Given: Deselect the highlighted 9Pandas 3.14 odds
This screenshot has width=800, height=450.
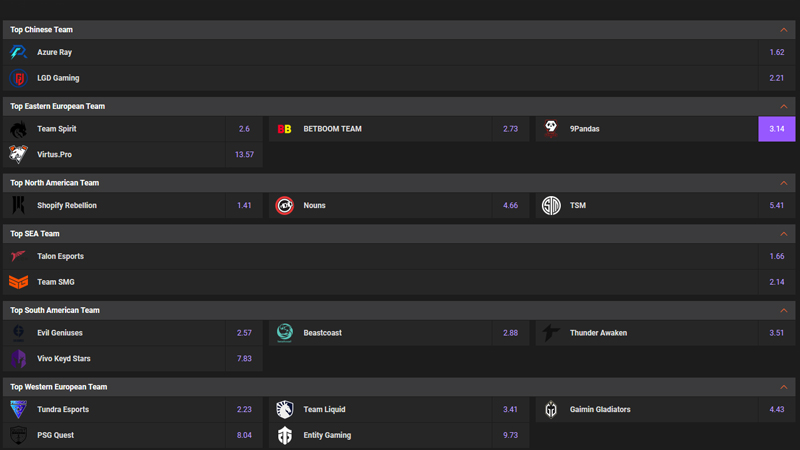Looking at the screenshot, I should (x=777, y=129).
